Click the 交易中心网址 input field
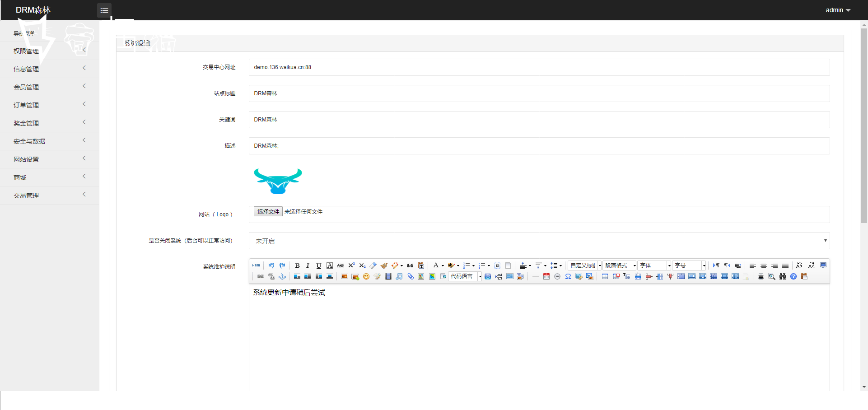The width and height of the screenshot is (868, 410). 539,67
